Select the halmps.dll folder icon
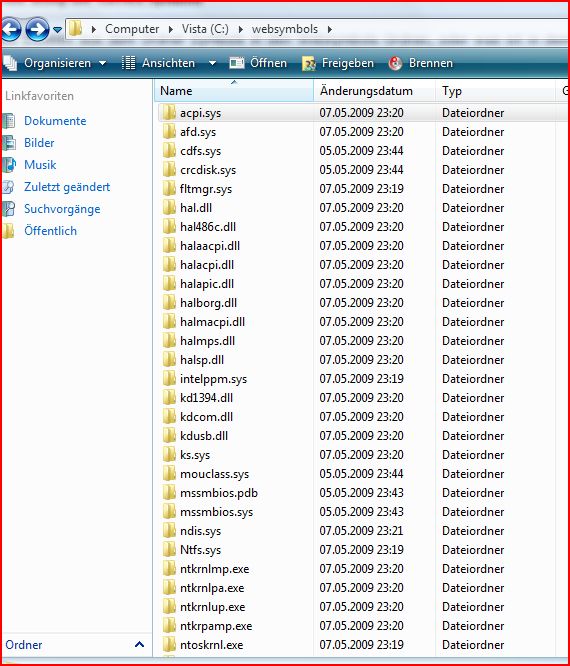570x666 pixels. pyautogui.click(x=169, y=341)
